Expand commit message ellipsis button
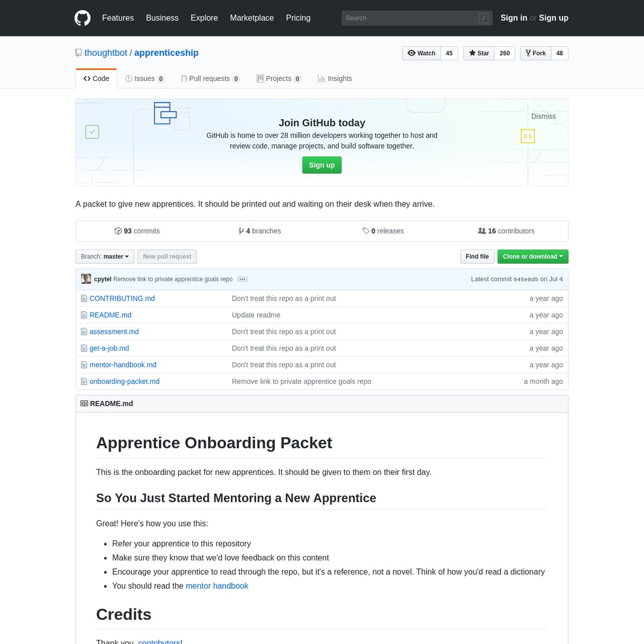 click(243, 279)
